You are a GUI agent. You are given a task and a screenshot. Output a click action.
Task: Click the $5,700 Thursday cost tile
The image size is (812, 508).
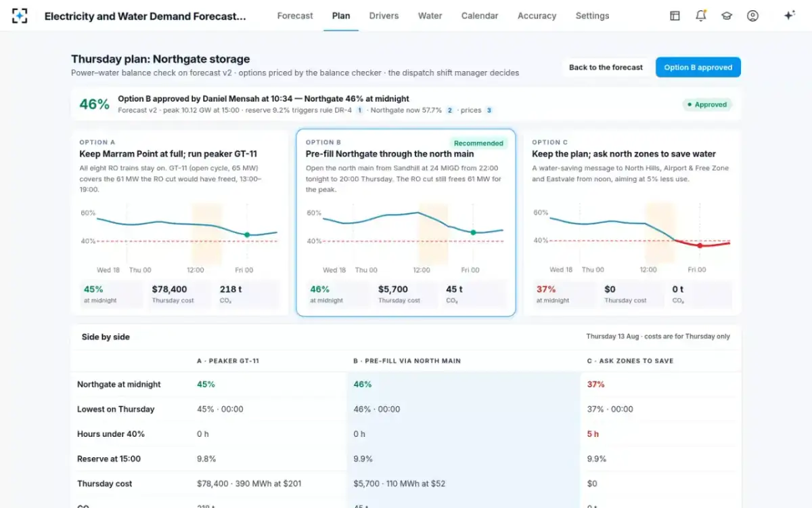tap(406, 294)
